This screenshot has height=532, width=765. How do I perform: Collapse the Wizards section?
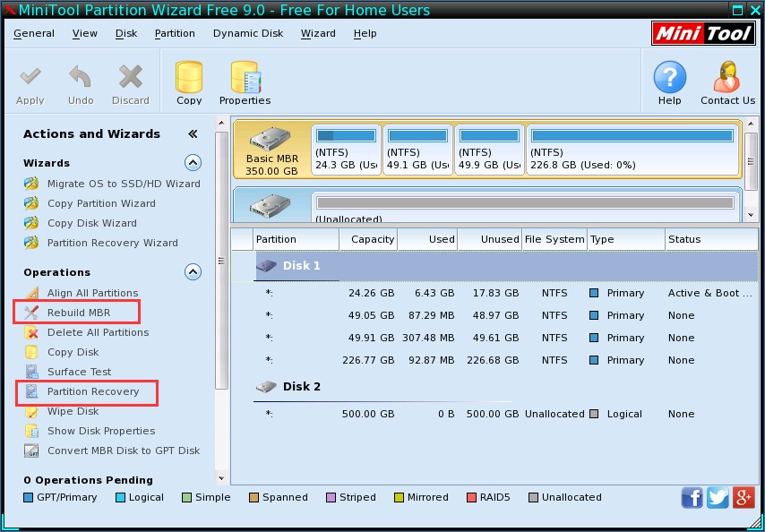pyautogui.click(x=193, y=162)
